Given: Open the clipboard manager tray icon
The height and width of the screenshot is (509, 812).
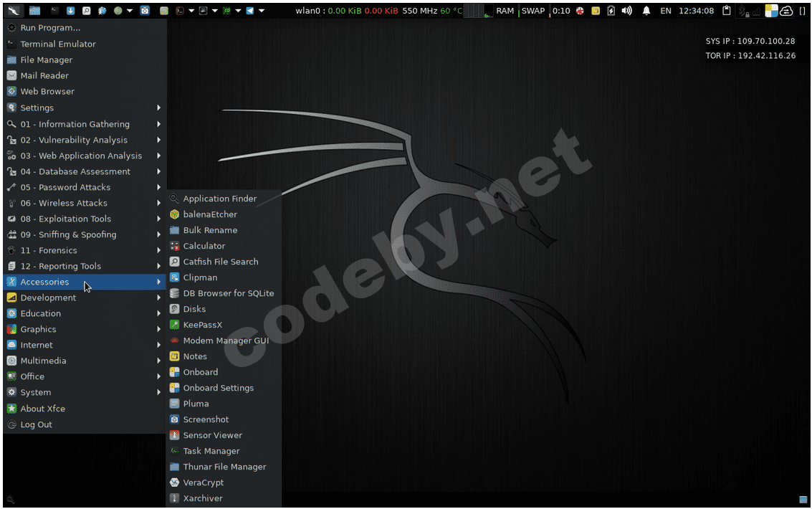Looking at the screenshot, I should 727,11.
